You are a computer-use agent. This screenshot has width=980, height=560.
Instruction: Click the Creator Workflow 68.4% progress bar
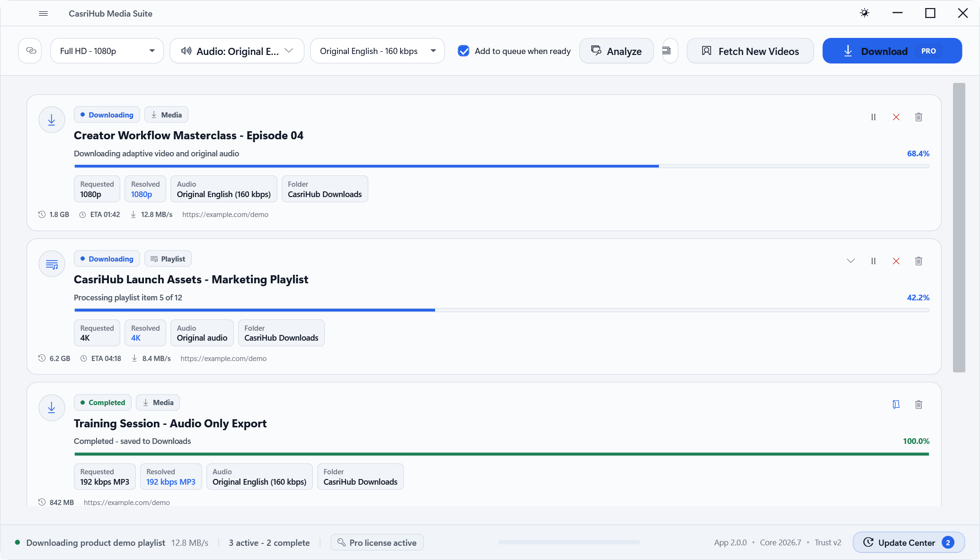(x=502, y=166)
